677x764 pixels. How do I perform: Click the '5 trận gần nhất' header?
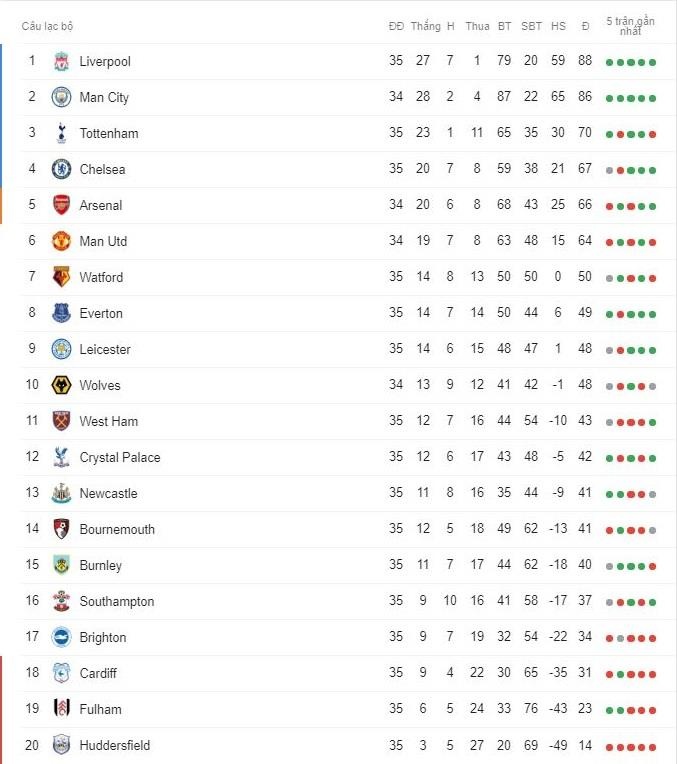(x=630, y=26)
